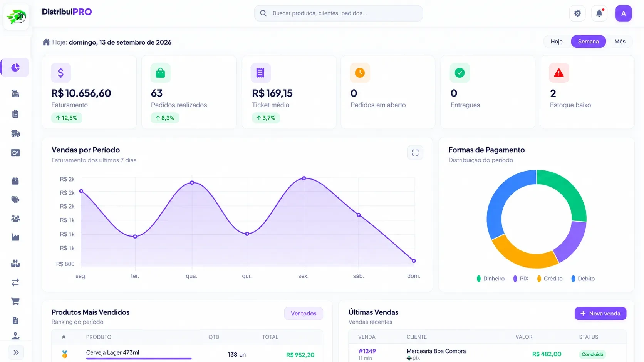Expand chart with the fullscreen icon
Screen dimensions: 644x362
415,153
